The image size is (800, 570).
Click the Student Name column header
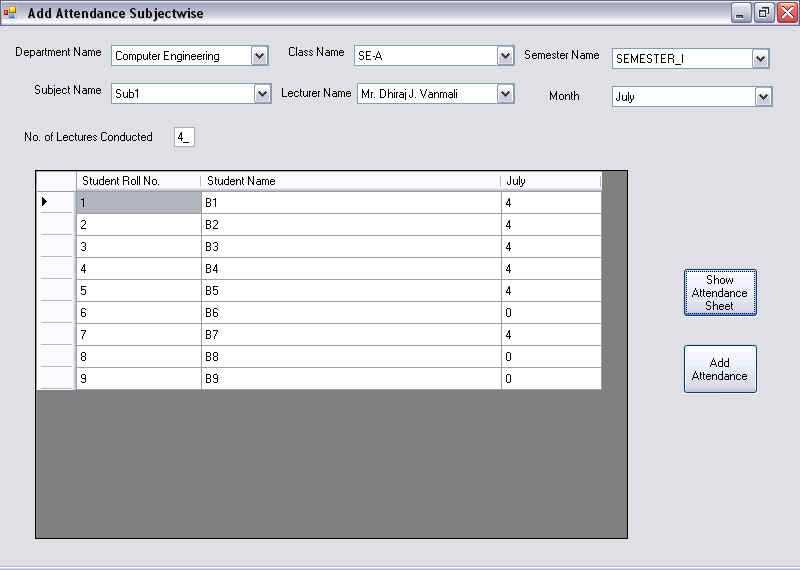(350, 181)
